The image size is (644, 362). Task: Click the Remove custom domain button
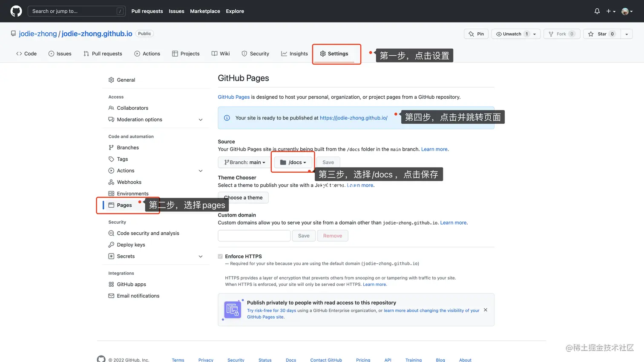coord(333,236)
